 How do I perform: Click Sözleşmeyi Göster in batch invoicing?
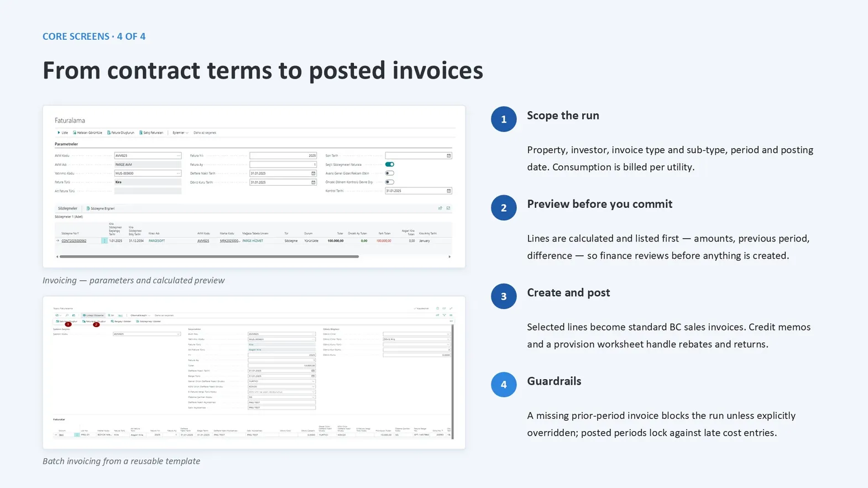[148, 322]
